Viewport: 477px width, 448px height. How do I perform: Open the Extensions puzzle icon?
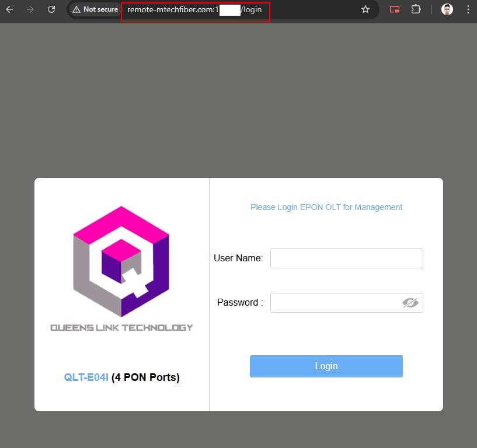[x=416, y=9]
